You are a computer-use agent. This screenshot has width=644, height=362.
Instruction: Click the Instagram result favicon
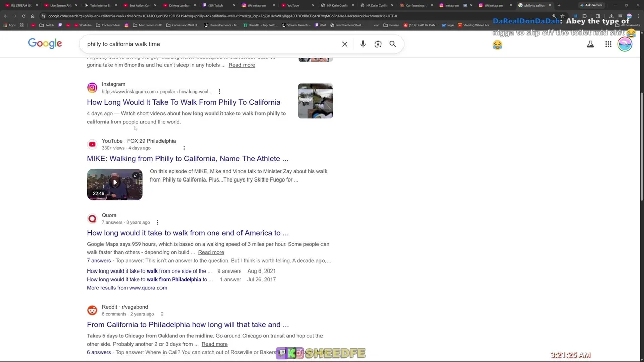92,88
